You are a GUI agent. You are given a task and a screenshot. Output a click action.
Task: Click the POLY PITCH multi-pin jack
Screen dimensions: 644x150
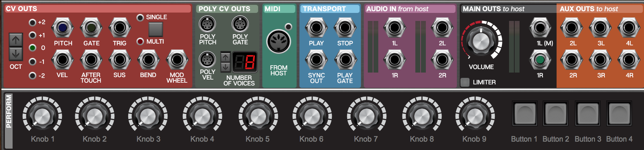tap(207, 24)
